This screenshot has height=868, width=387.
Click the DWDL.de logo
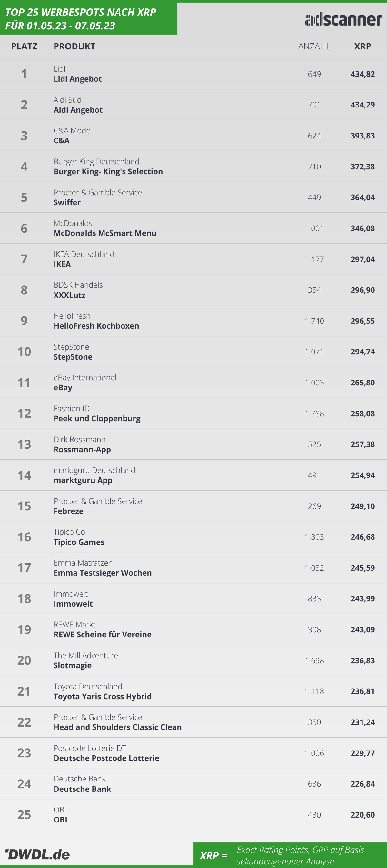(x=38, y=854)
